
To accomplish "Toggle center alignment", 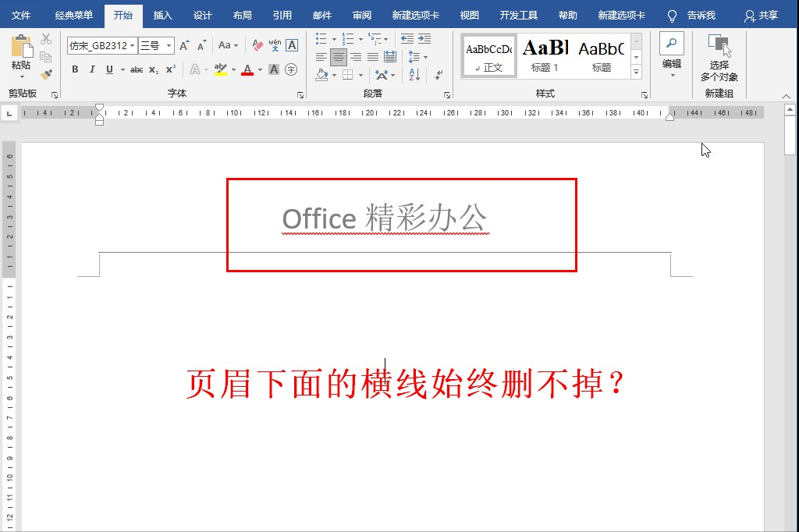I will click(339, 57).
